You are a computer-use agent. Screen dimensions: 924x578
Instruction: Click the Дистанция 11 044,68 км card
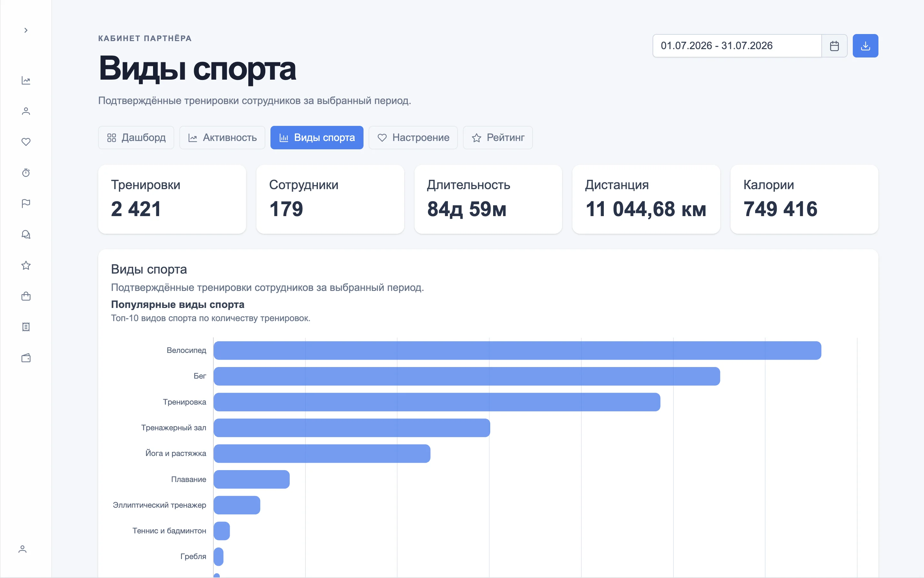pyautogui.click(x=646, y=199)
